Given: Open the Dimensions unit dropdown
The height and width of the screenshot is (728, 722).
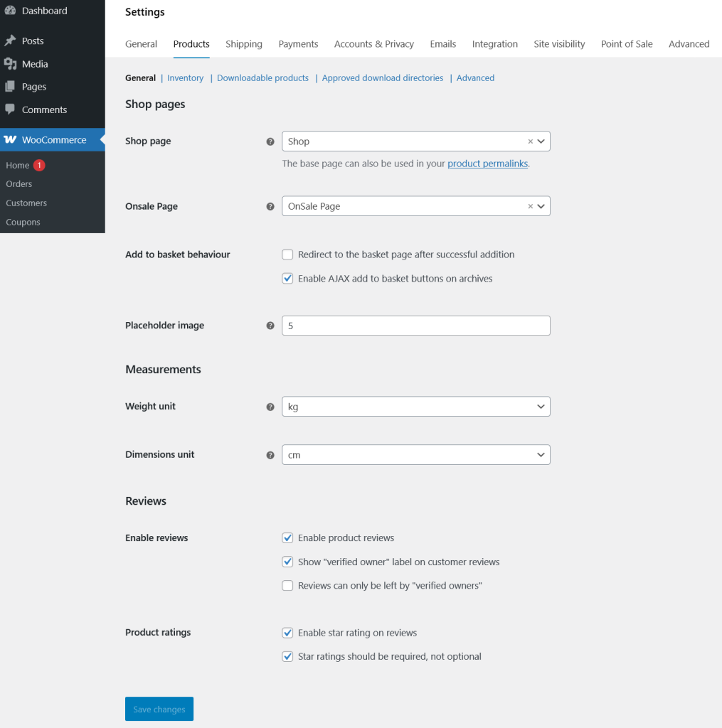Looking at the screenshot, I should 415,455.
